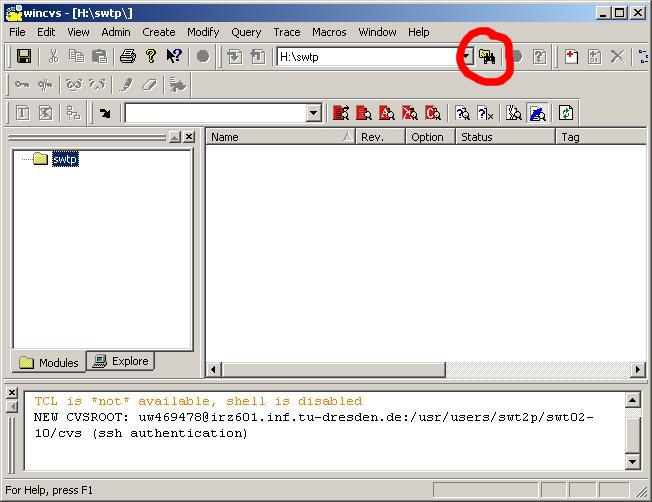Collapse the left pane with its up-arrow button
Image resolution: width=652 pixels, height=502 pixels.
point(175,137)
